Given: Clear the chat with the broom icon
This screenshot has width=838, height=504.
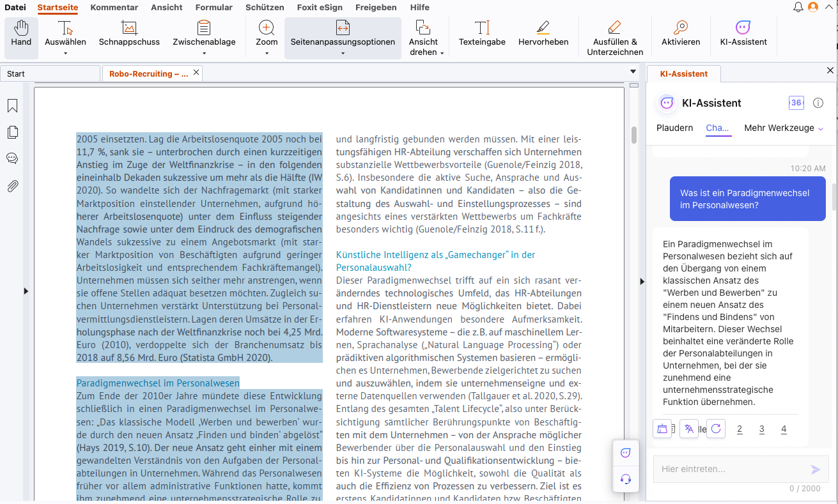Looking at the screenshot, I should point(662,429).
